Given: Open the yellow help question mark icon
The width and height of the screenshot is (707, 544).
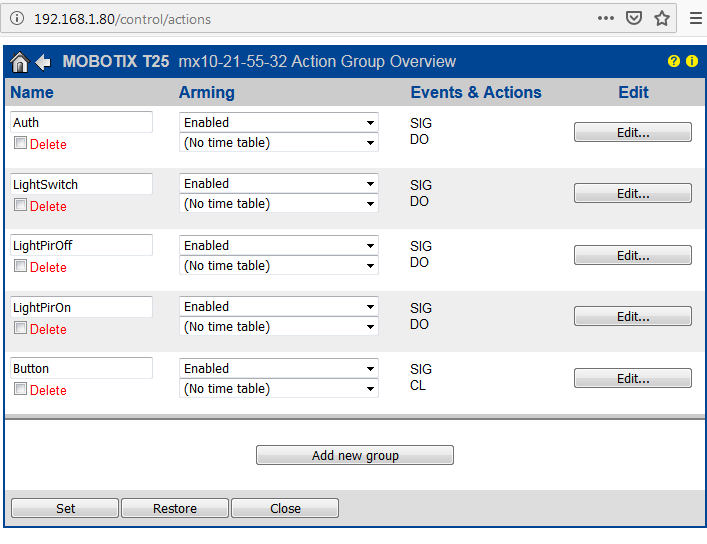Looking at the screenshot, I should (674, 62).
